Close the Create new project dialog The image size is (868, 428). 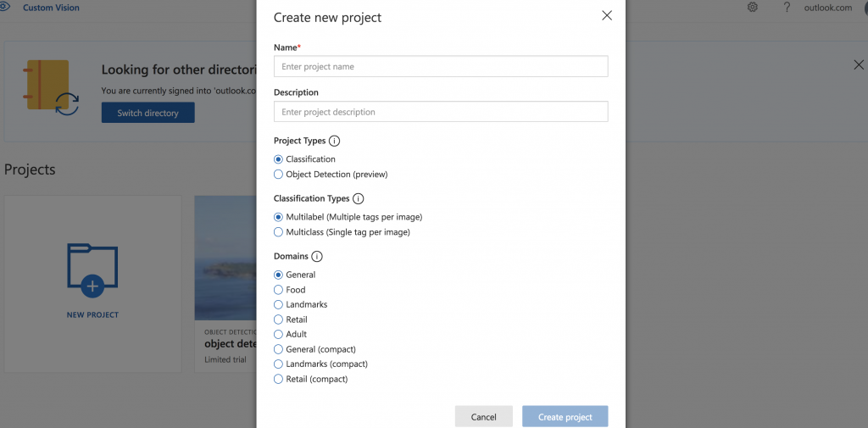click(x=607, y=15)
